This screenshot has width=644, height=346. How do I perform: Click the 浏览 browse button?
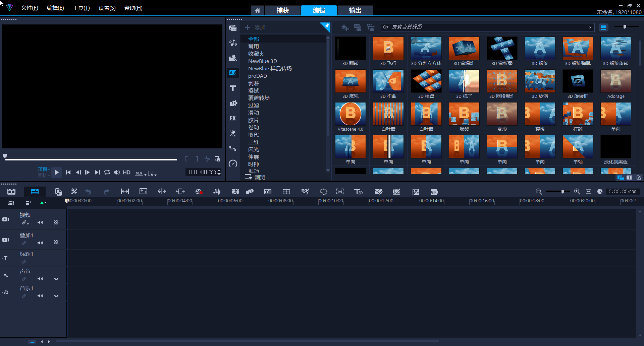click(255, 177)
